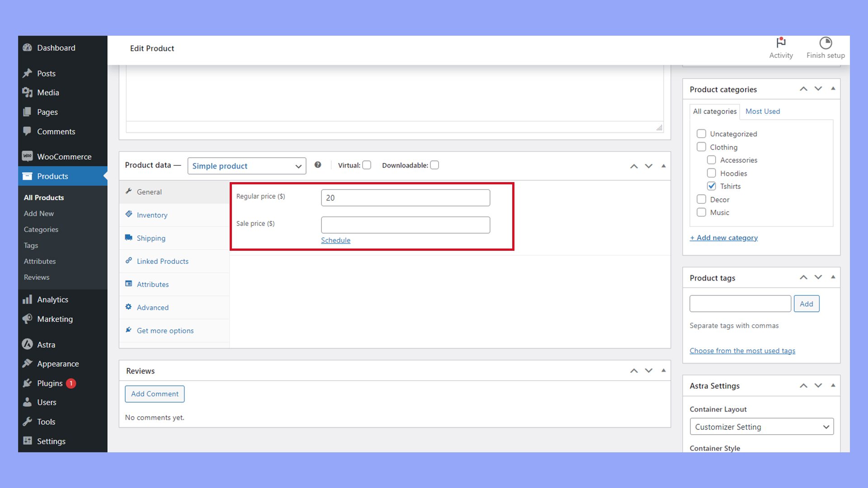Uncheck the Tshirts category

[712, 186]
